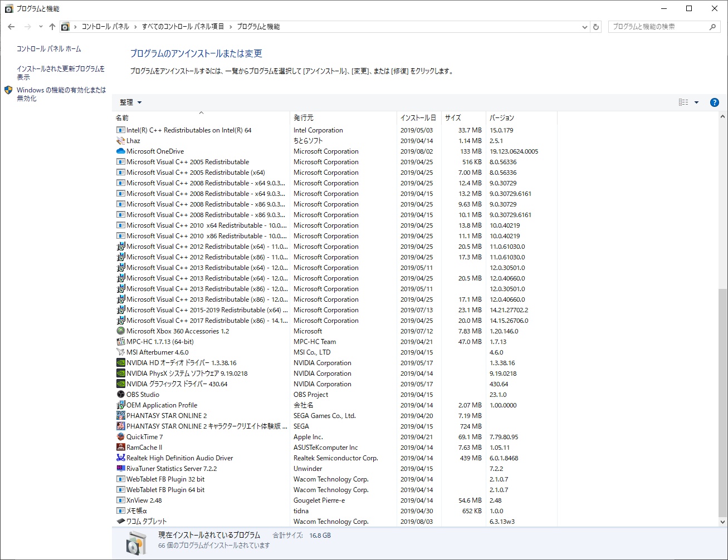Click the MPC-HC 1.7.13 icon

pos(121,342)
